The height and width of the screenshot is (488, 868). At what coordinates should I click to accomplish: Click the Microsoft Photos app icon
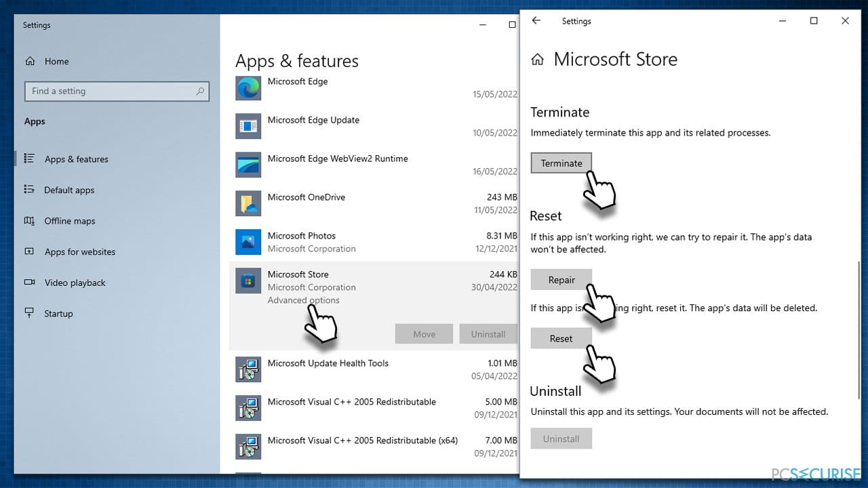coord(248,242)
